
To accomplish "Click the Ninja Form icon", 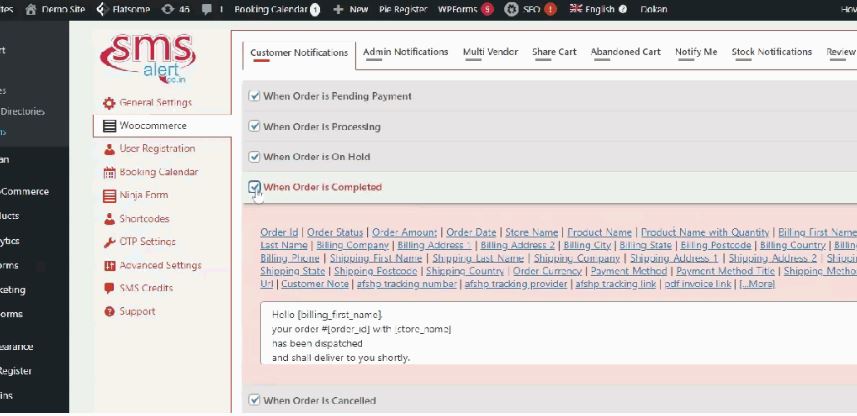I will [109, 195].
